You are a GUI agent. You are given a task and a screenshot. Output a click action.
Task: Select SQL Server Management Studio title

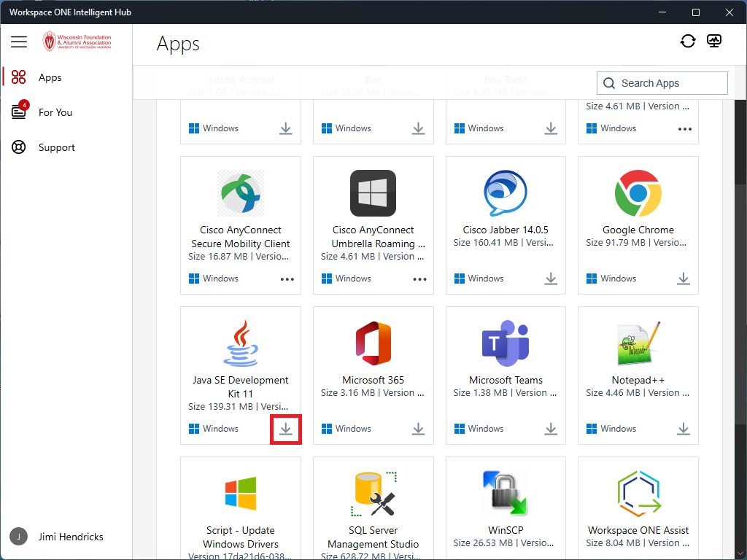373,537
